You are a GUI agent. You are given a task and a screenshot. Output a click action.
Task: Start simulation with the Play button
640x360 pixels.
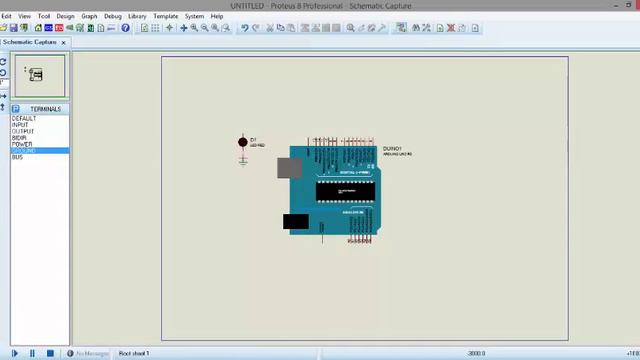point(15,353)
